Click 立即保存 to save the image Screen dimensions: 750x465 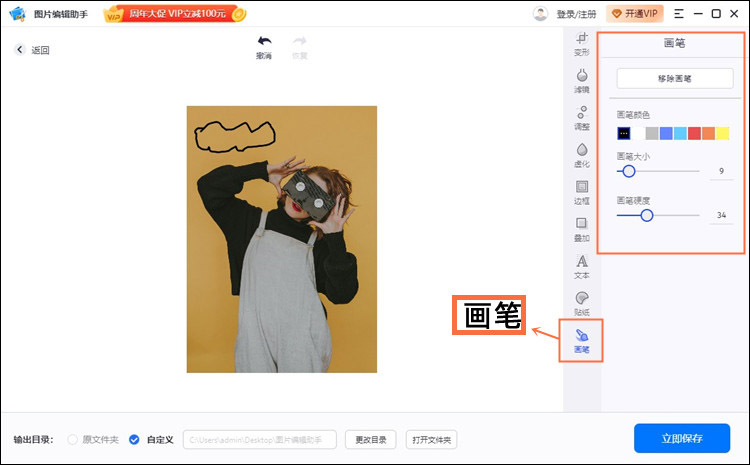(682, 439)
